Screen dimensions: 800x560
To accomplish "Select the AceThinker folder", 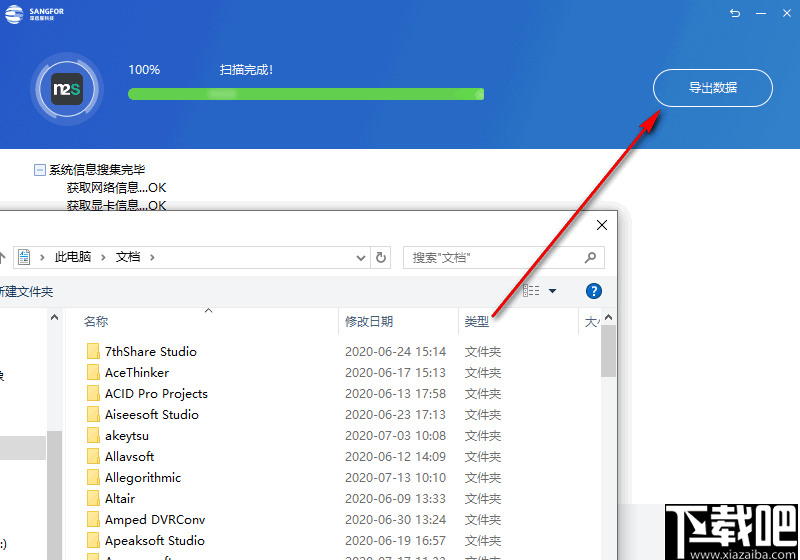I will pyautogui.click(x=137, y=373).
